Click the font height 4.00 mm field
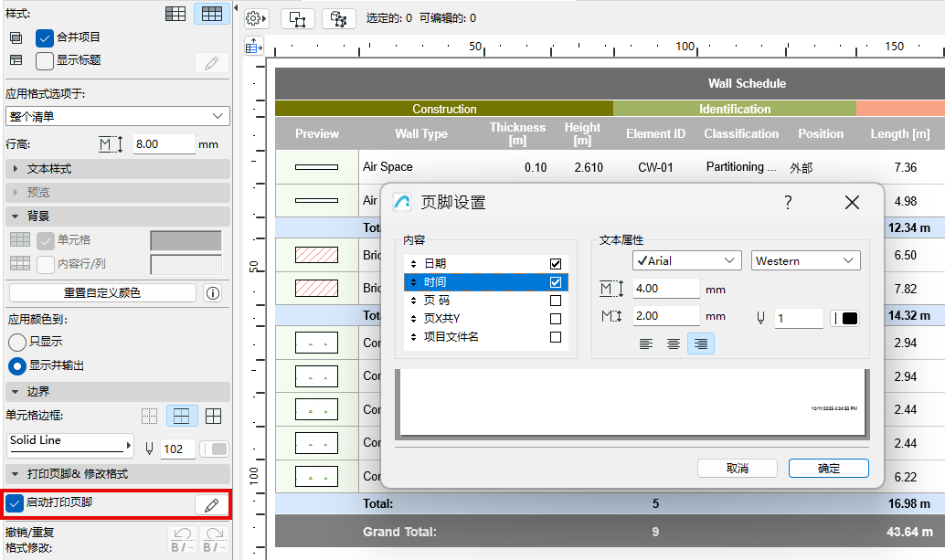This screenshot has height=560, width=945. click(666, 289)
